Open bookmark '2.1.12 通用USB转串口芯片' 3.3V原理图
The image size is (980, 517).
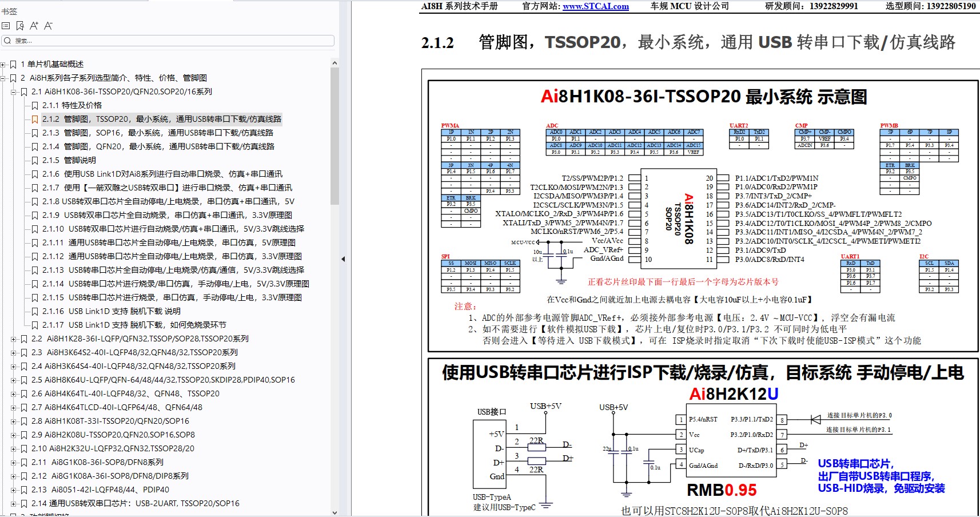(x=172, y=256)
